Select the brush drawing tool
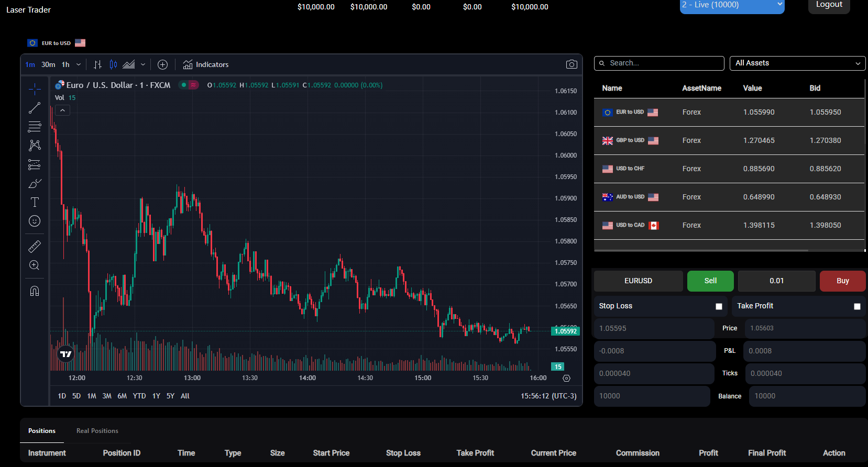 point(35,183)
